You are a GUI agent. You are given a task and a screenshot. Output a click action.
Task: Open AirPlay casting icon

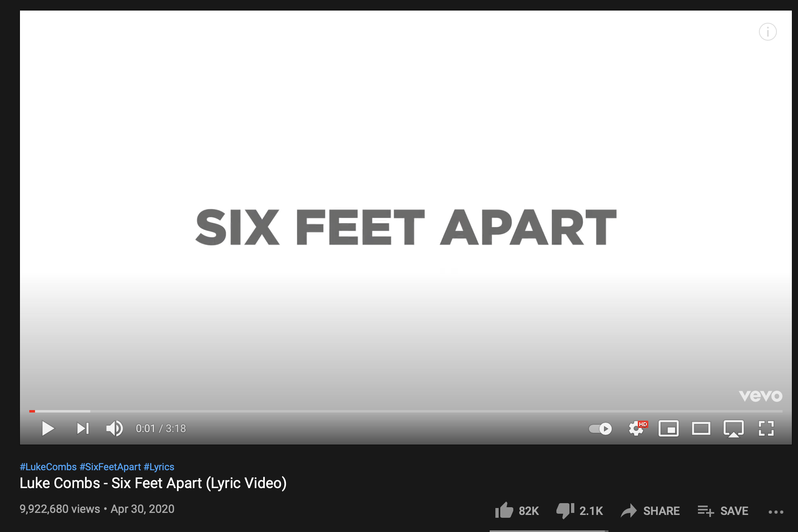click(x=734, y=429)
